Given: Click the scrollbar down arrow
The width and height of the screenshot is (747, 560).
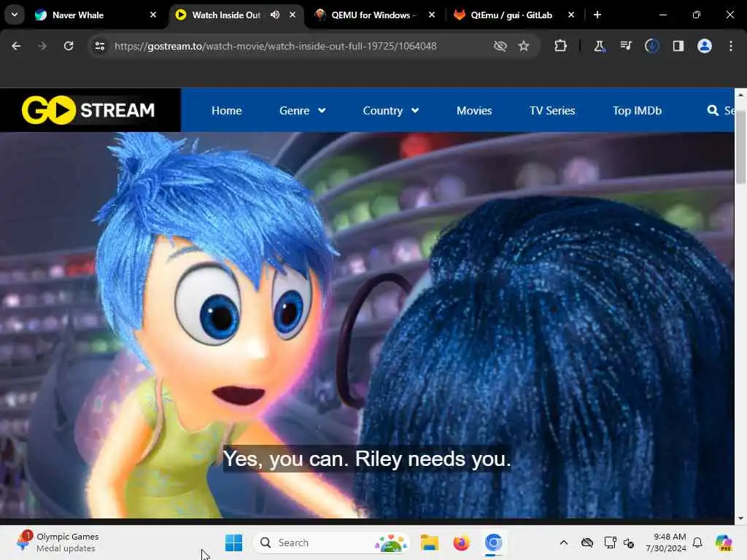Looking at the screenshot, I should 740,518.
